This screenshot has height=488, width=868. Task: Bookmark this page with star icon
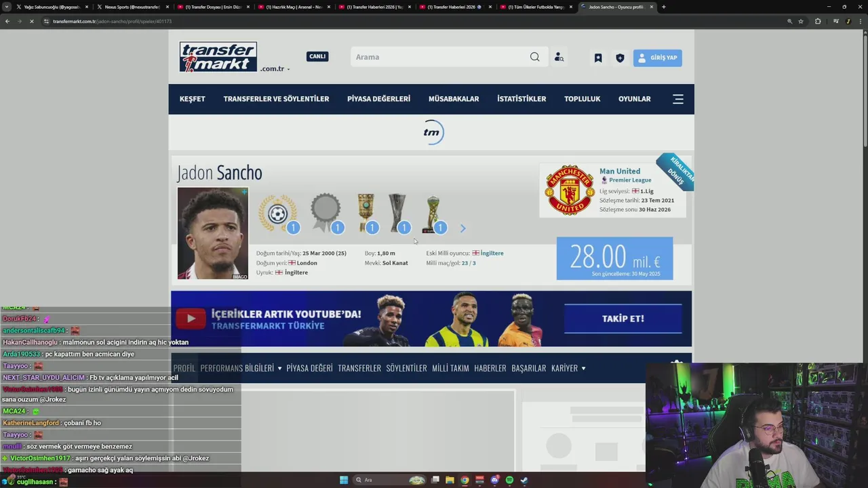[x=801, y=21]
